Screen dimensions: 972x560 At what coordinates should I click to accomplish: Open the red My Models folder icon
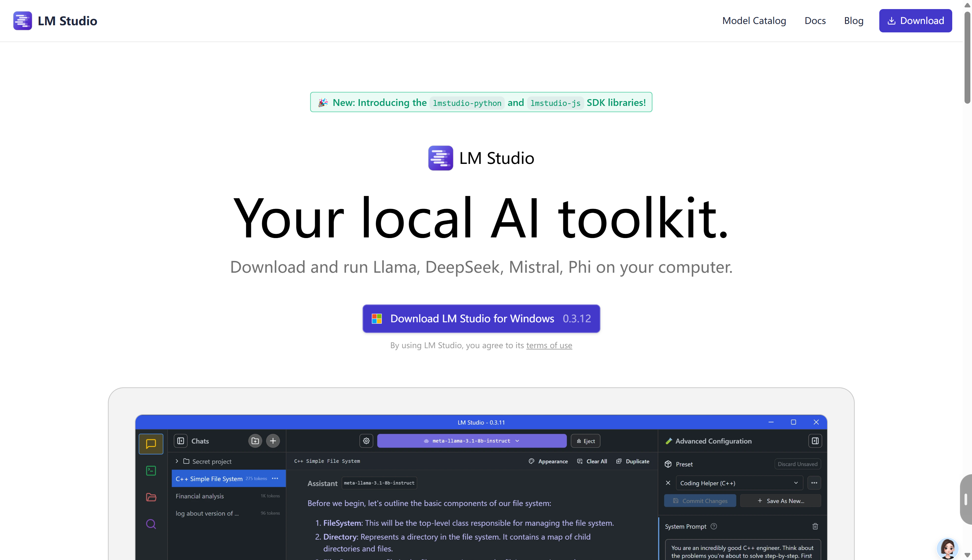151,497
